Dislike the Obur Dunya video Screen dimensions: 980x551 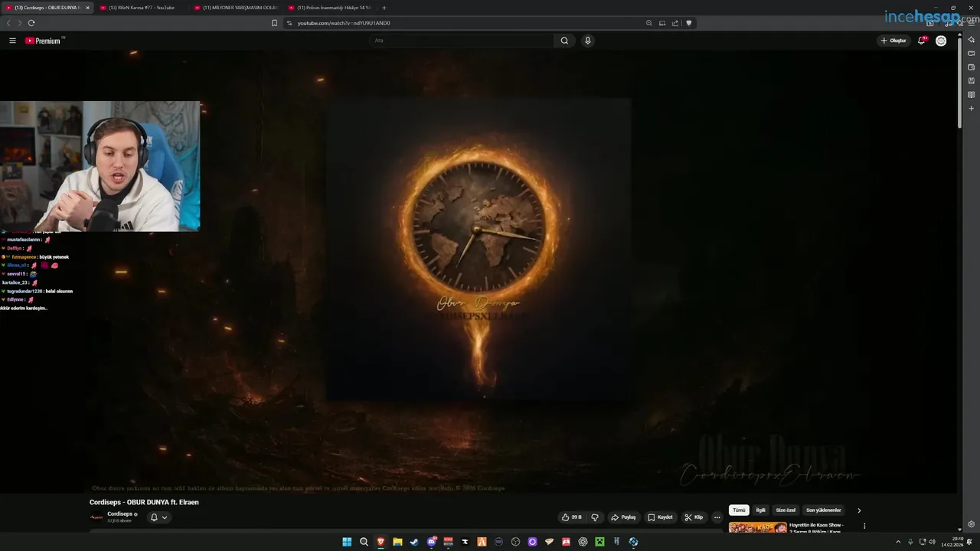595,517
